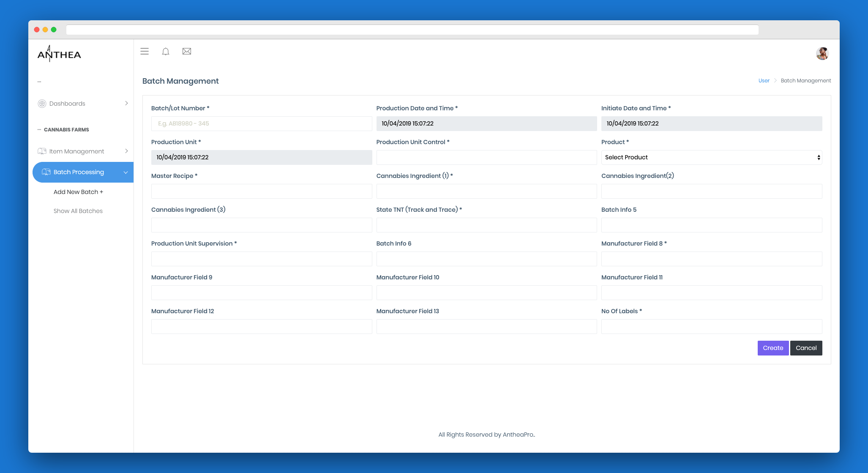Click the No Of Labels input field
The image size is (868, 473).
711,326
